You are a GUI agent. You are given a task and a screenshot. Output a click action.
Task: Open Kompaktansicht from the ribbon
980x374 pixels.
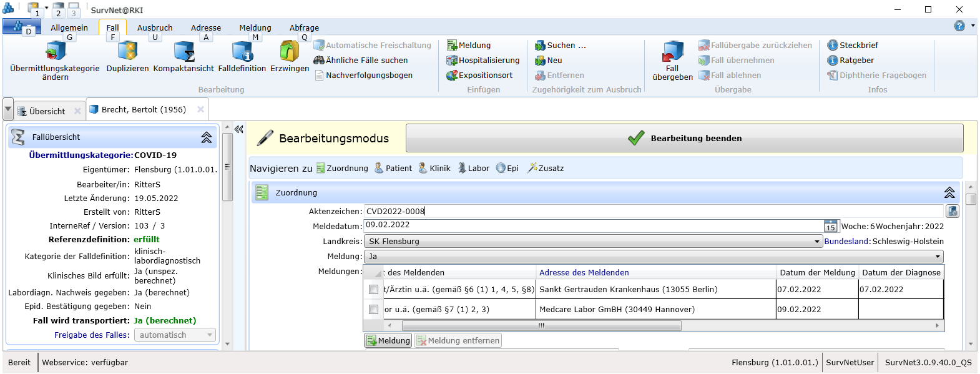point(184,51)
